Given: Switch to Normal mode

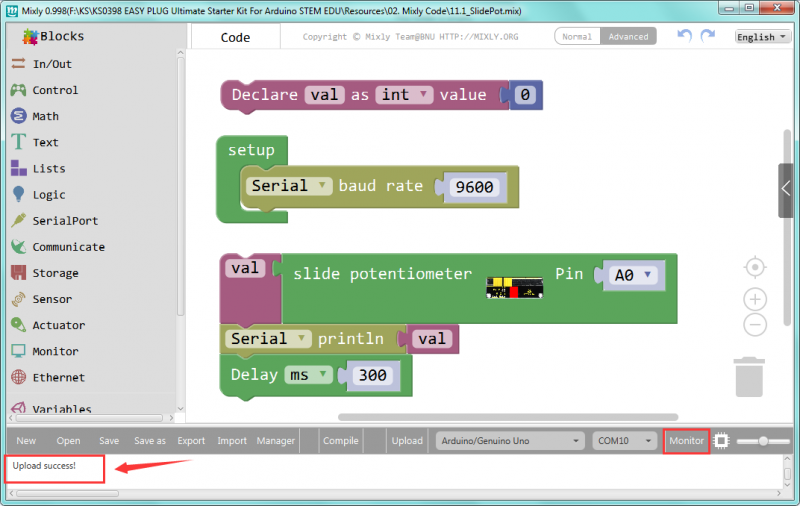Looking at the screenshot, I should tap(577, 37).
